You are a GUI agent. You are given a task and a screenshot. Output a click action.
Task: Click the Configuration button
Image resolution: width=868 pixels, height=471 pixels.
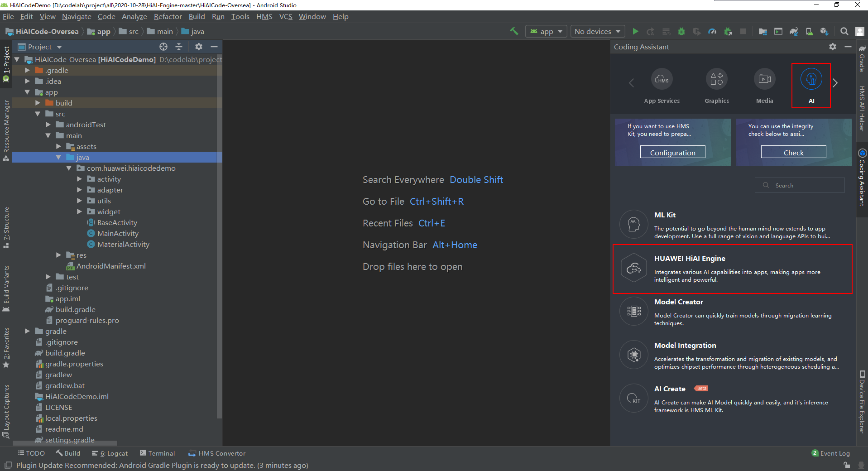tap(672, 153)
